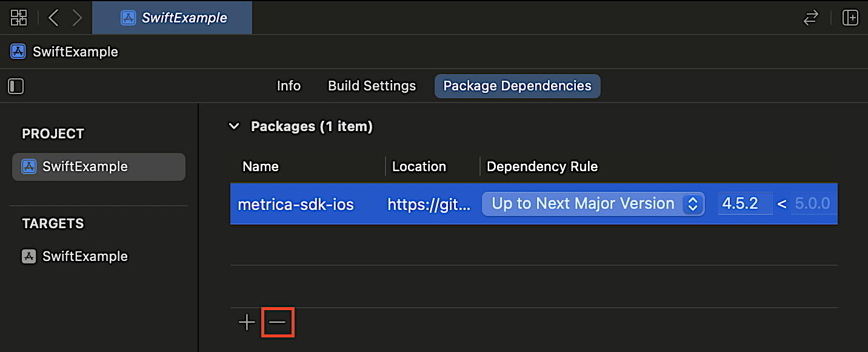Remove selected package with minus button

277,322
